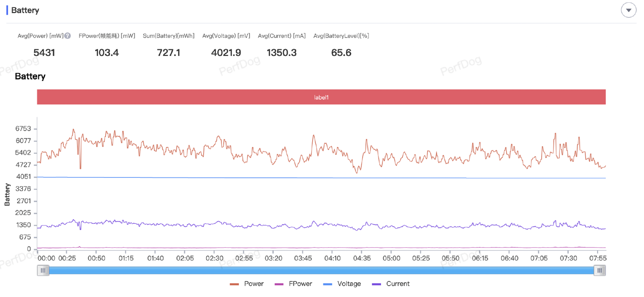Toggle the Power series in the legend
This screenshot has width=644, height=297.
click(x=247, y=284)
